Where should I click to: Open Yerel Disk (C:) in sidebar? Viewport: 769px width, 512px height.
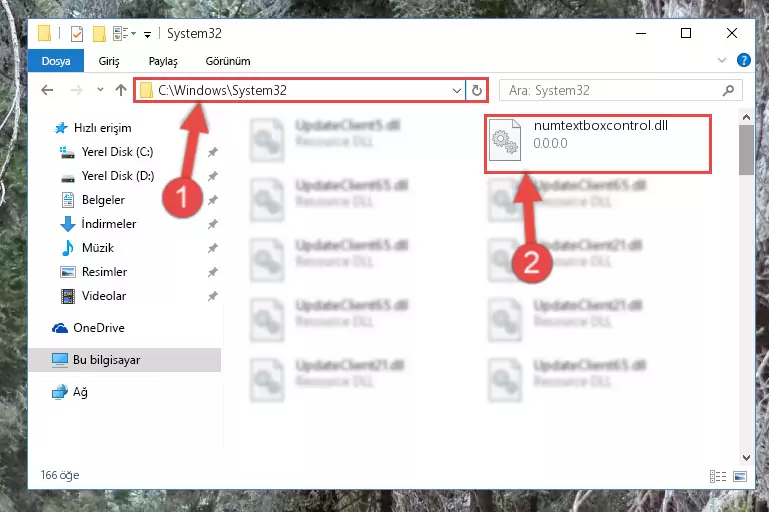click(x=107, y=152)
